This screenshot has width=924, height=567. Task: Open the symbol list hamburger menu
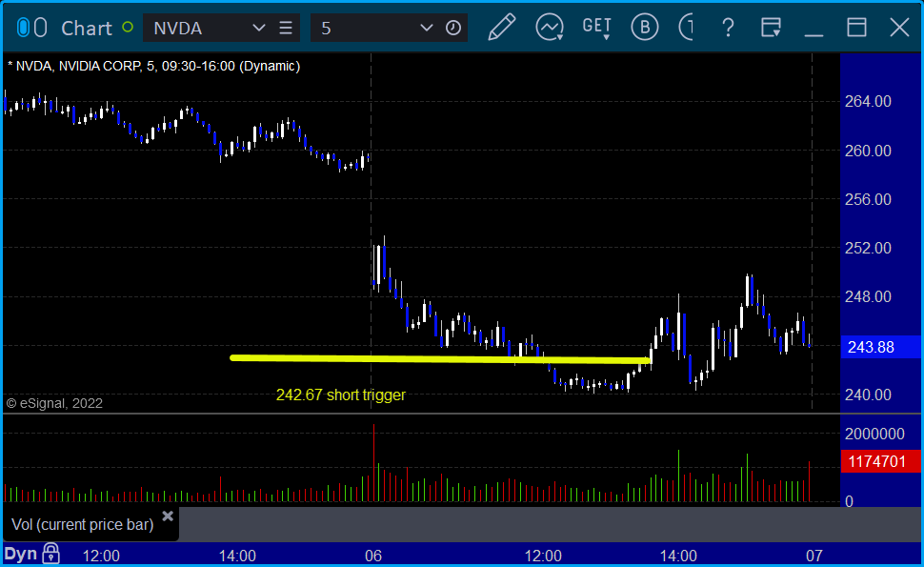coord(286,28)
